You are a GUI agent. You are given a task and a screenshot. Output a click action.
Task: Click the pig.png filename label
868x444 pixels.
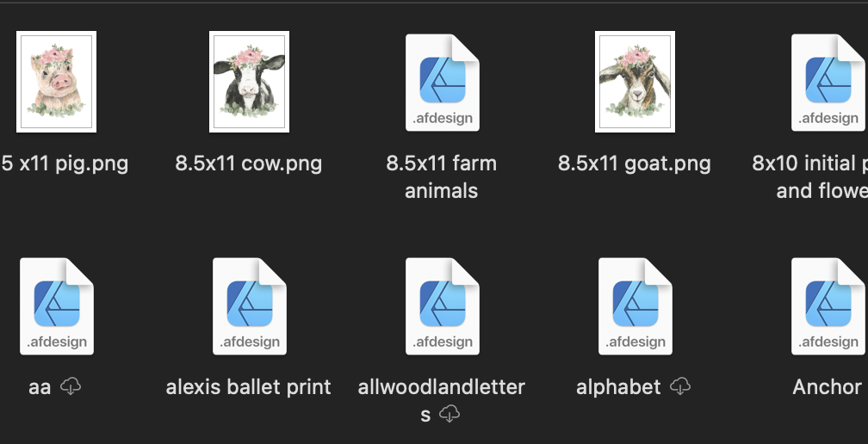(65, 163)
